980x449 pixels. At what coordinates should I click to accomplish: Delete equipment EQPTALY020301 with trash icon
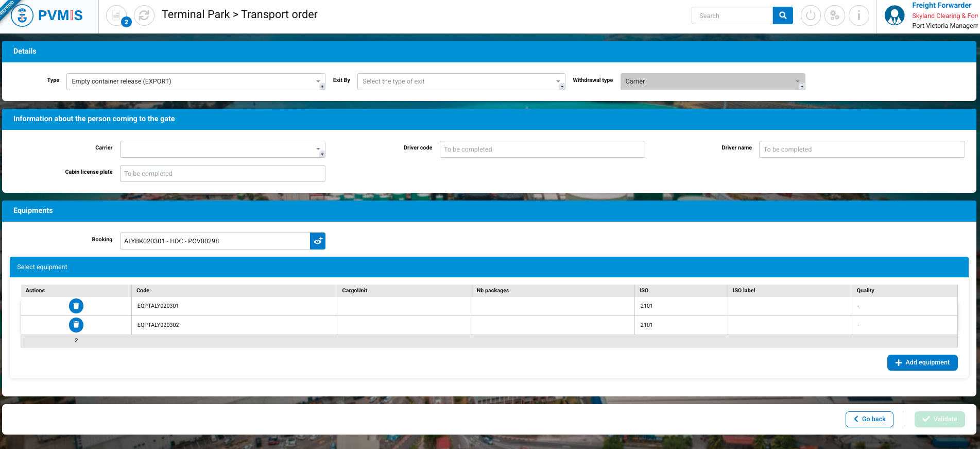click(76, 306)
